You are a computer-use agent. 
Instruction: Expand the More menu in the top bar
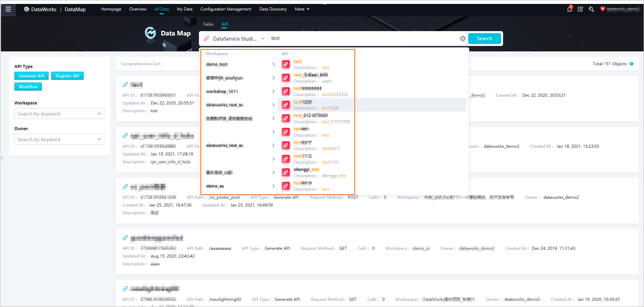[x=302, y=9]
